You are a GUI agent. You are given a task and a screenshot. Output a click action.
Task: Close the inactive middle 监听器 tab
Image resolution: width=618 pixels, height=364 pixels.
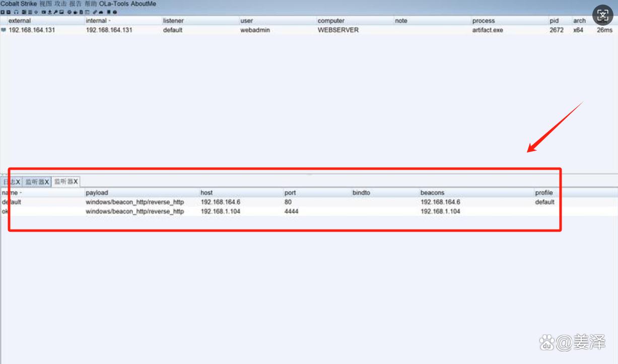pyautogui.click(x=47, y=182)
